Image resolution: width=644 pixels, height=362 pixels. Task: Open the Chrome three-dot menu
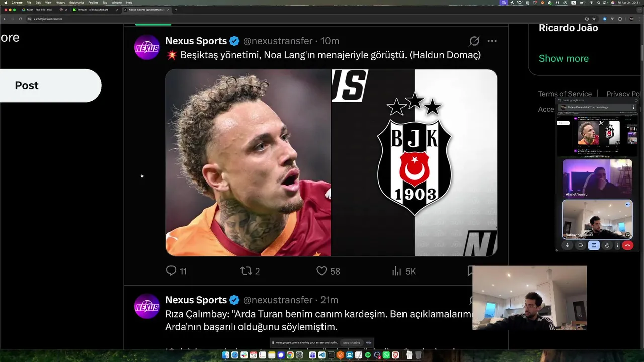(x=639, y=19)
